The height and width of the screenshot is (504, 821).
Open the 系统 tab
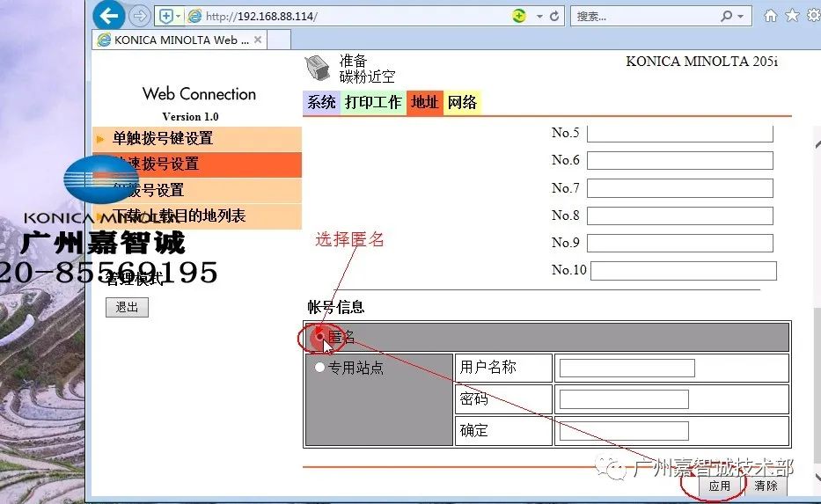[321, 102]
